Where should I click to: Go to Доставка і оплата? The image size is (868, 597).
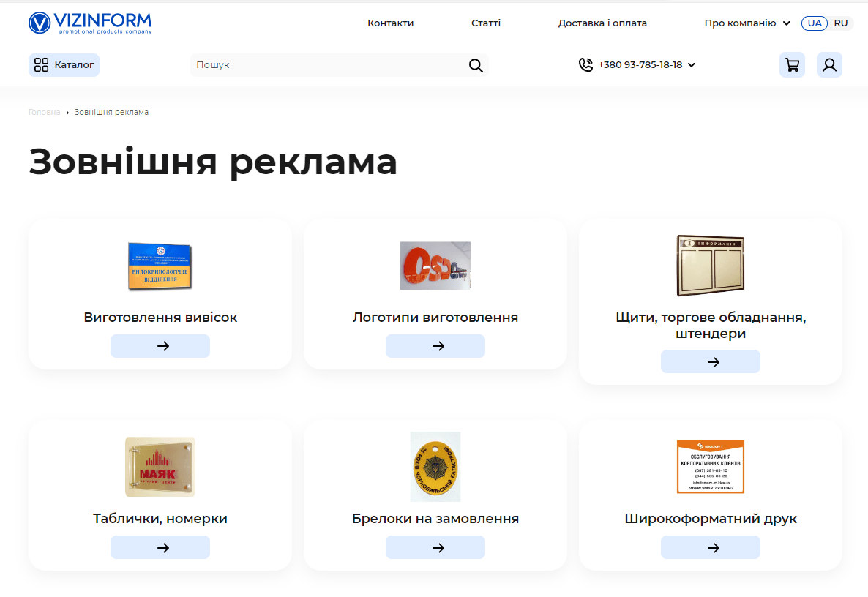[x=602, y=23]
